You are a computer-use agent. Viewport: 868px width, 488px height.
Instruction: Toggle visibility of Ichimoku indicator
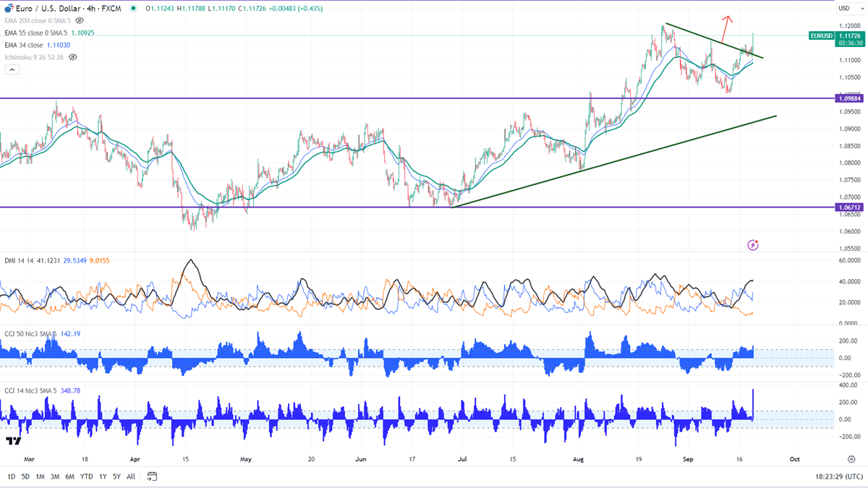coord(72,57)
